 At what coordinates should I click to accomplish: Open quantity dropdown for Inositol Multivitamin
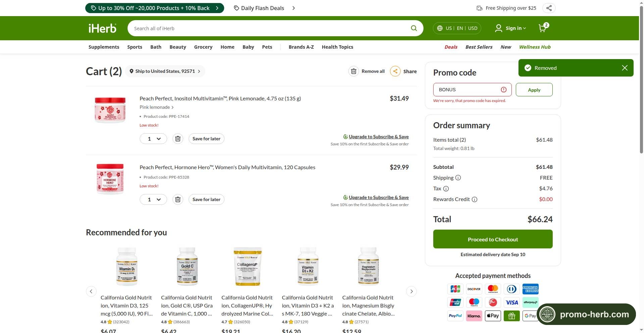153,139
